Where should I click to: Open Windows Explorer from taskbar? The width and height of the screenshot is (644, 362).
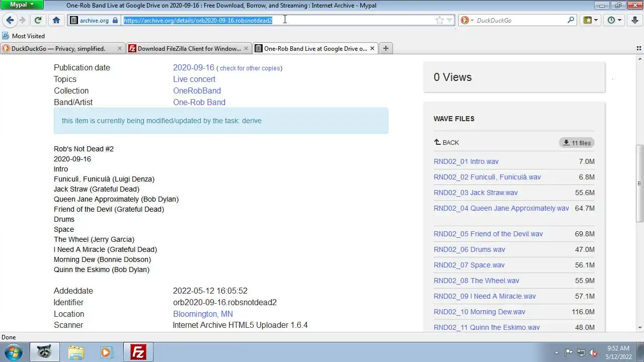76,352
